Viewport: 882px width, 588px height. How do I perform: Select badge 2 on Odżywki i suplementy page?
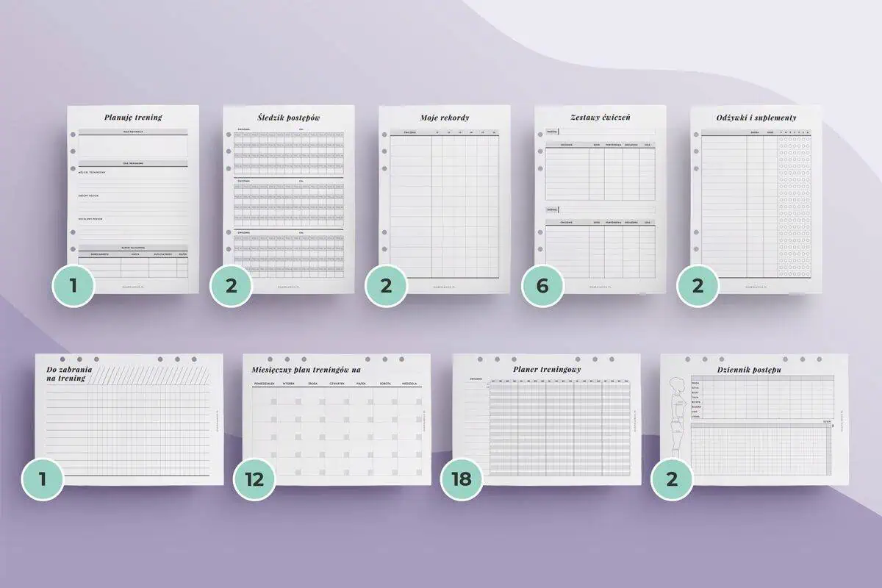coord(698,285)
